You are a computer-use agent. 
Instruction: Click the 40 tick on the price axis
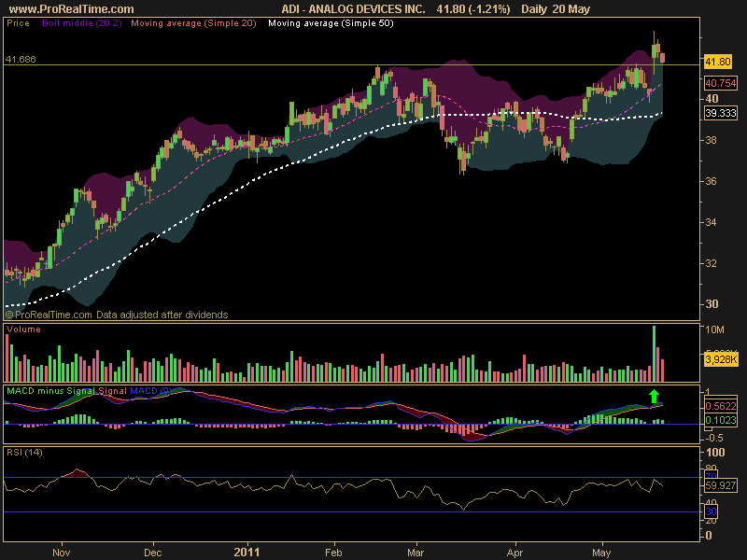(712, 99)
